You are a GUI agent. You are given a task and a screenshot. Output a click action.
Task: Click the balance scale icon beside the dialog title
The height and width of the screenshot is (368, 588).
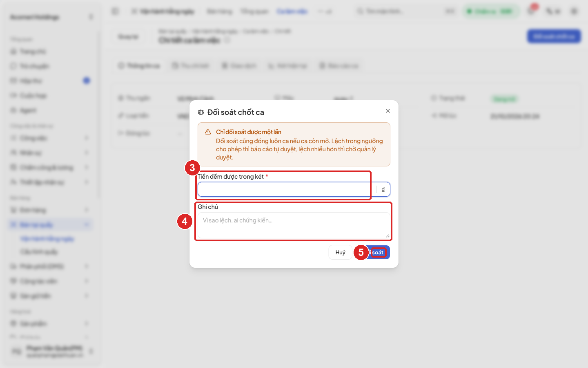[x=201, y=112]
